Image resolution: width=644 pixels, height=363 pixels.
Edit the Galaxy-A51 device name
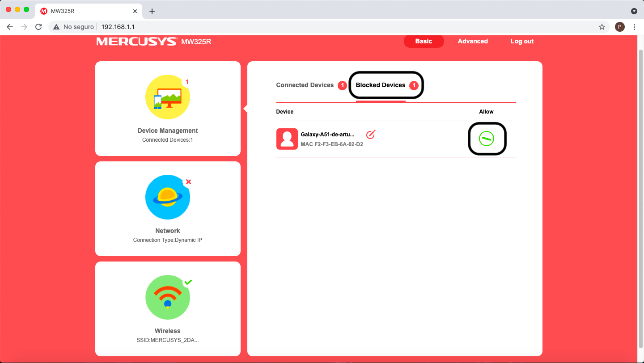tap(371, 135)
